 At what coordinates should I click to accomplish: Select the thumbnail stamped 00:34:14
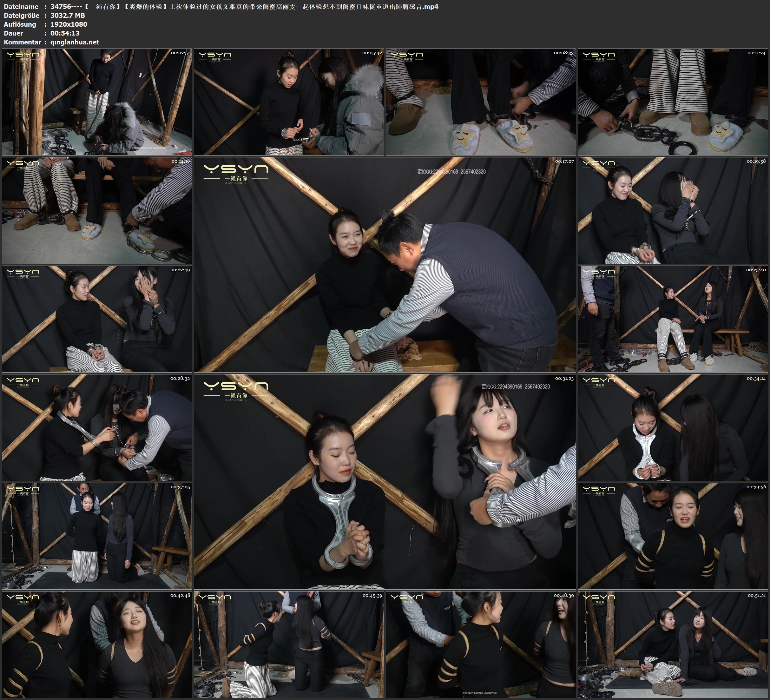(x=673, y=427)
